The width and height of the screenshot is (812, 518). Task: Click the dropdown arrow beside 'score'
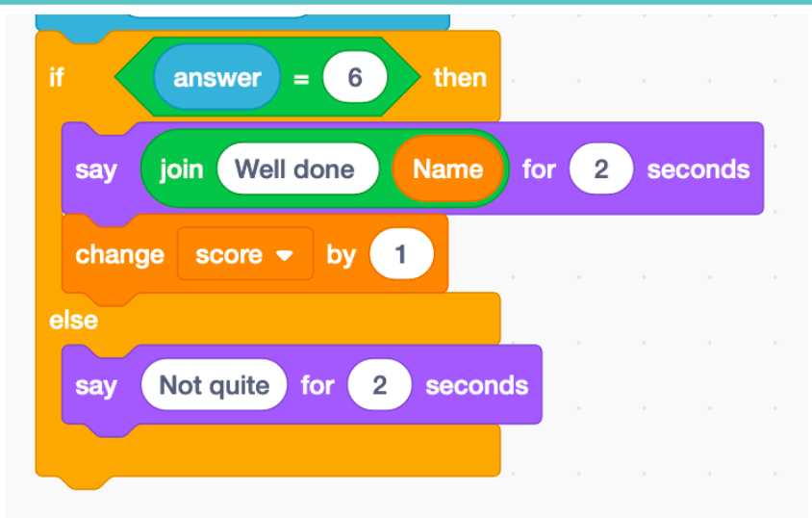284,256
